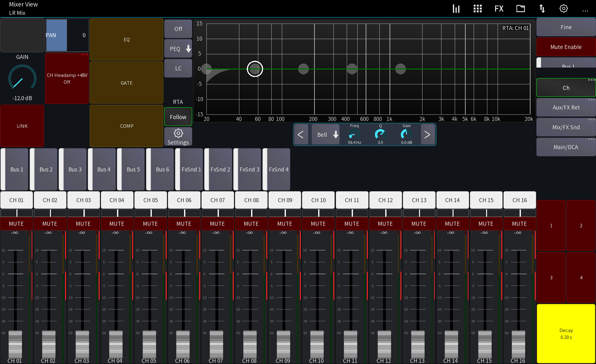Open the FX rack icon
596x364 pixels.
[499, 8]
